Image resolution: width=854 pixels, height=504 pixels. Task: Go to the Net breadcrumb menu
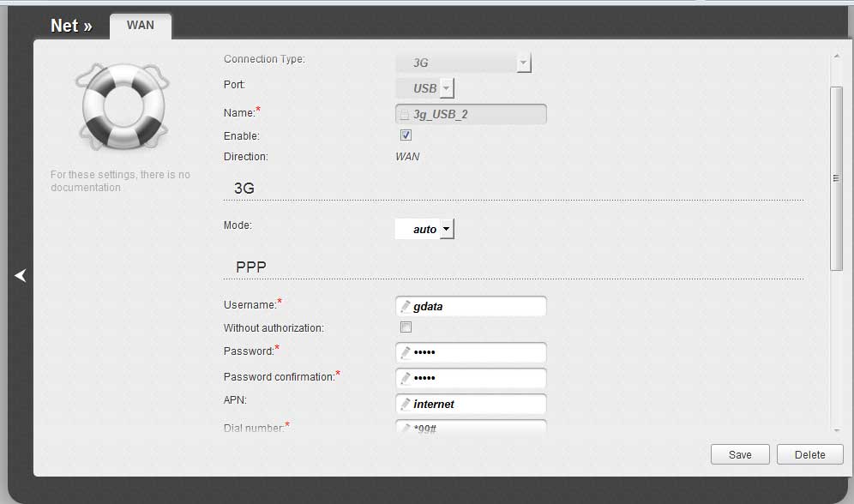[x=70, y=26]
